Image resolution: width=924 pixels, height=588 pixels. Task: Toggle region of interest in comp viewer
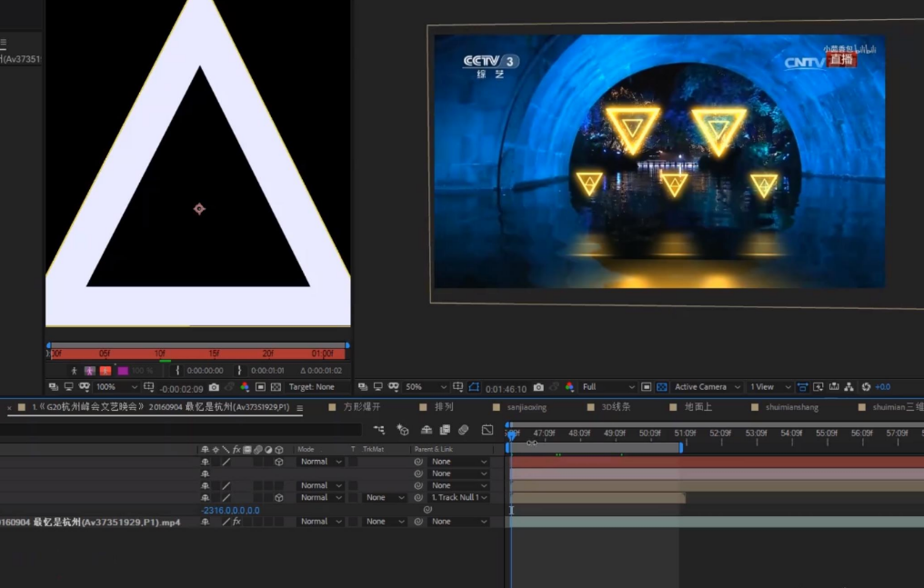647,387
